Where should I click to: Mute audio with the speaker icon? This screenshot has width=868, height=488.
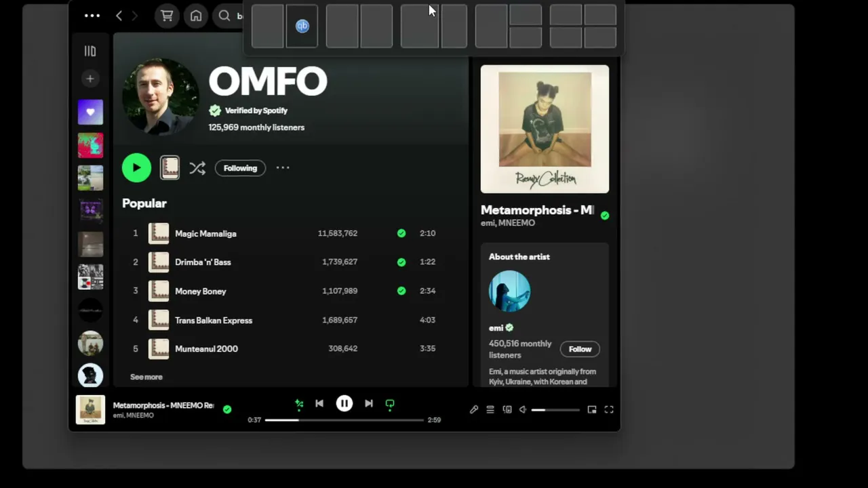point(523,409)
